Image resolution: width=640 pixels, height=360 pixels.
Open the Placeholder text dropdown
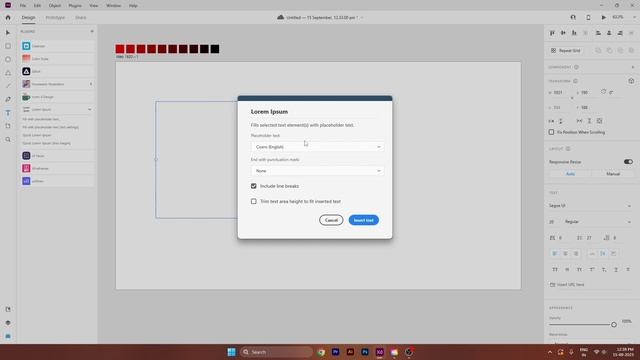(317, 147)
